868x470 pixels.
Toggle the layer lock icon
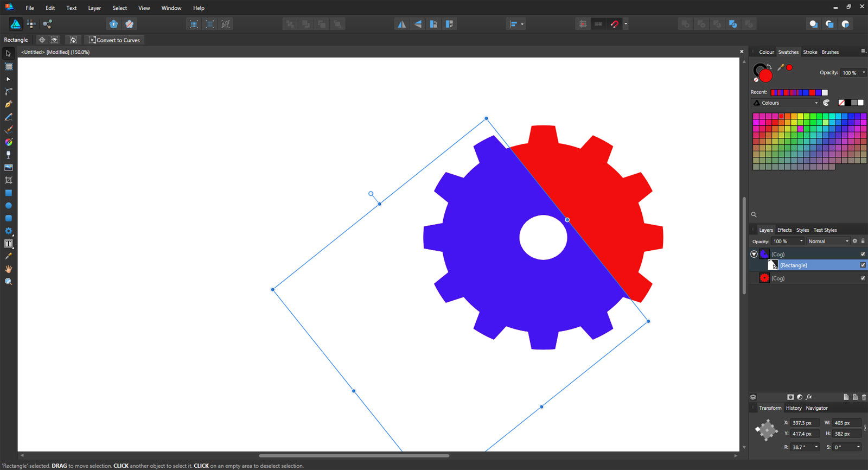863,241
